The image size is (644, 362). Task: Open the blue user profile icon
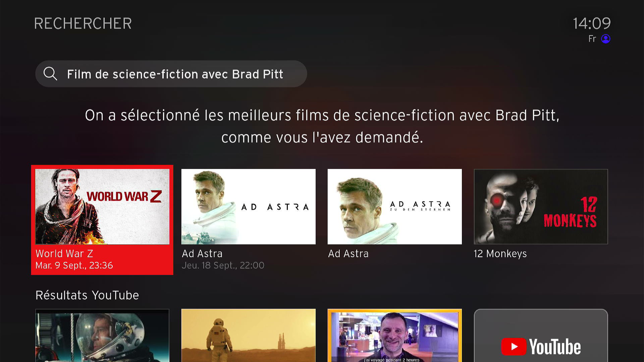pos(606,39)
